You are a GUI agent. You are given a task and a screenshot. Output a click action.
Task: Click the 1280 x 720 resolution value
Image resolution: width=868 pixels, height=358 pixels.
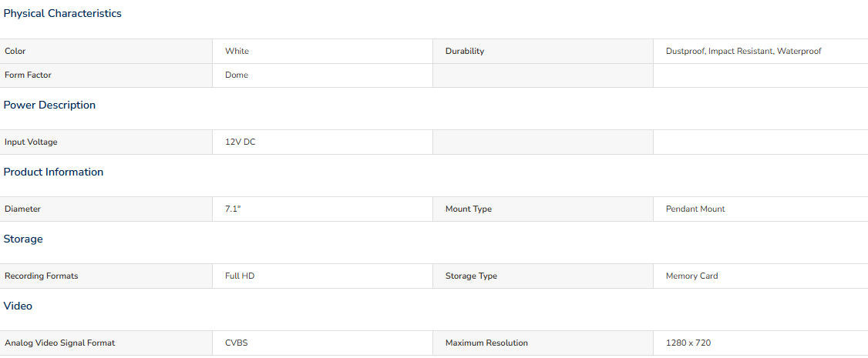[688, 343]
